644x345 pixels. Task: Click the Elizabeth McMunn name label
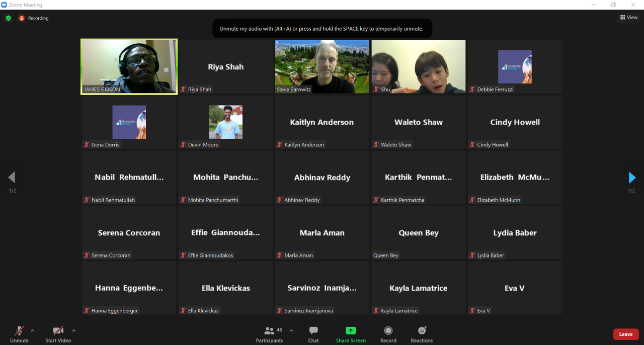tap(499, 200)
